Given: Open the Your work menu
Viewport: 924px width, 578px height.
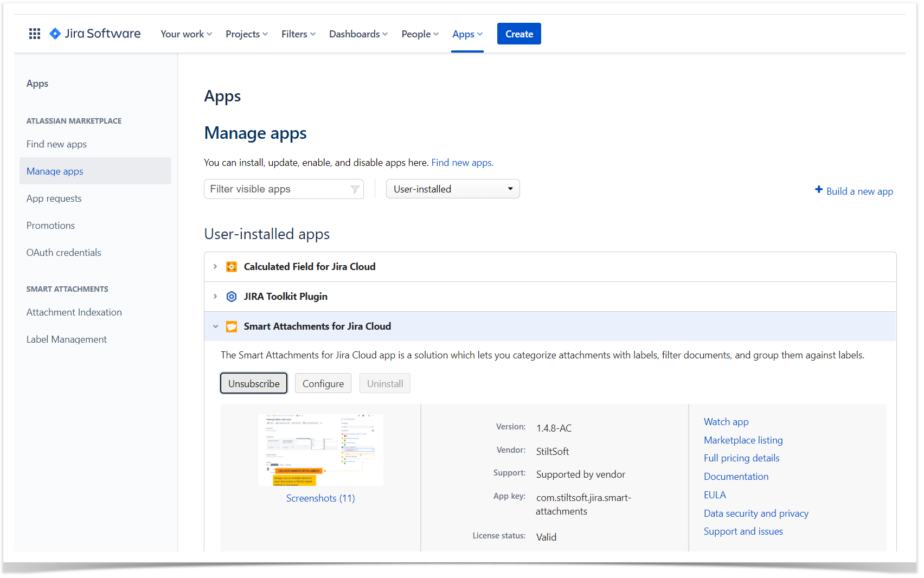Looking at the screenshot, I should pyautogui.click(x=186, y=34).
